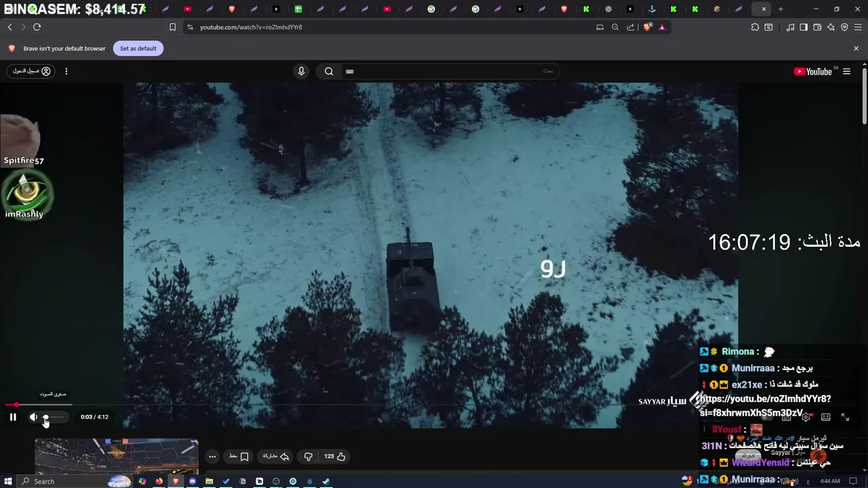The width and height of the screenshot is (868, 488).
Task: Start voice search with microphone icon
Action: click(x=302, y=71)
